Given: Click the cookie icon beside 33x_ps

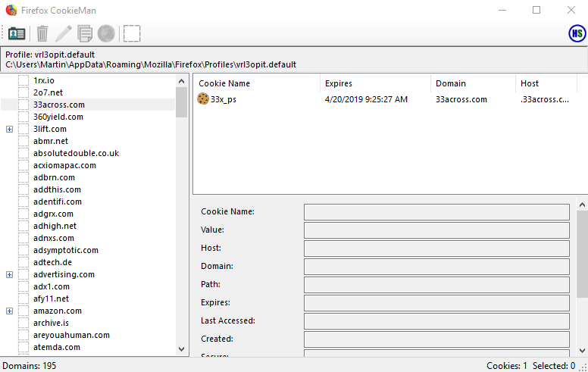Looking at the screenshot, I should 203,98.
